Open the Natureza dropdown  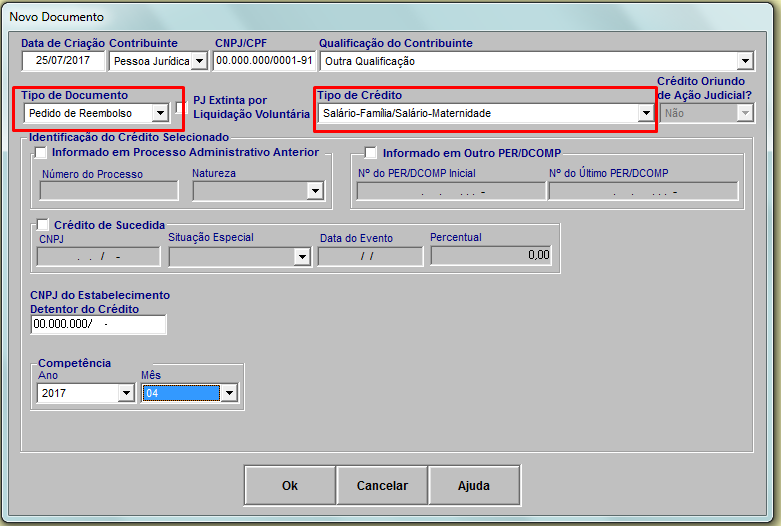[315, 191]
